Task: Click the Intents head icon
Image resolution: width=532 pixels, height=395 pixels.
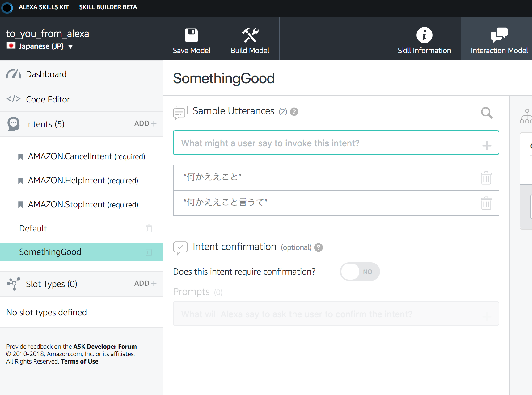Action: [13, 124]
